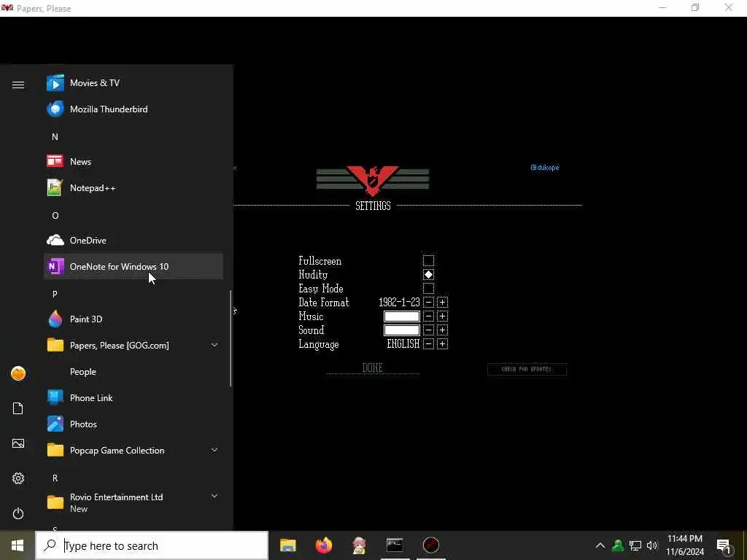Viewport: 747px width, 560px height.
Task: Expand the Popcap Game Collection folder
Action: [133, 450]
